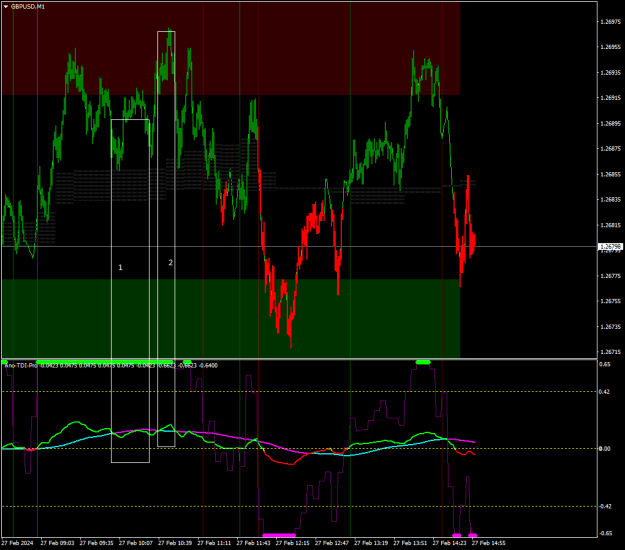Click price axis label 1.26915
Screen dimensions: 625x550
coord(610,98)
